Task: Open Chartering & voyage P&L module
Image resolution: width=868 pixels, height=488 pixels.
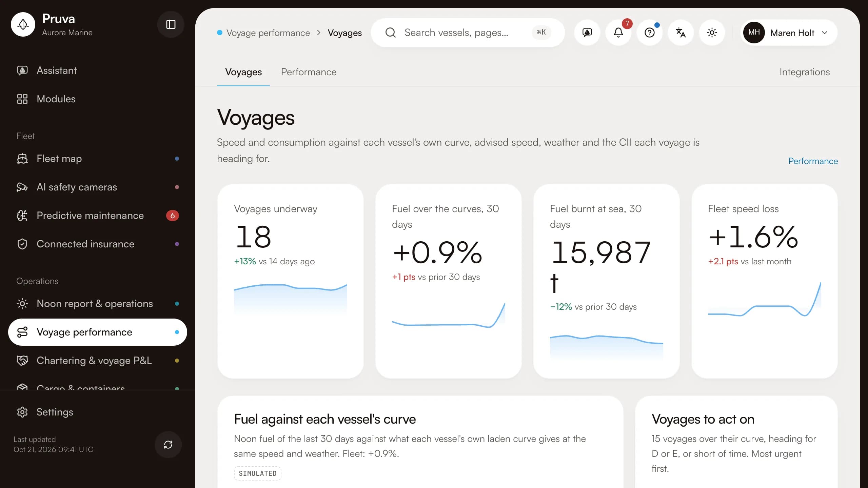Action: click(x=98, y=361)
